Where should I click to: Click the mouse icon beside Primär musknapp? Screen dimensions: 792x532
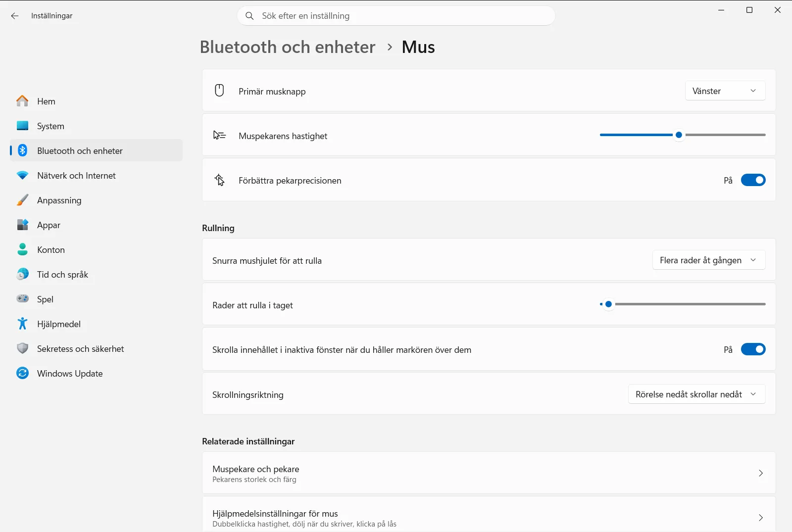[219, 91]
